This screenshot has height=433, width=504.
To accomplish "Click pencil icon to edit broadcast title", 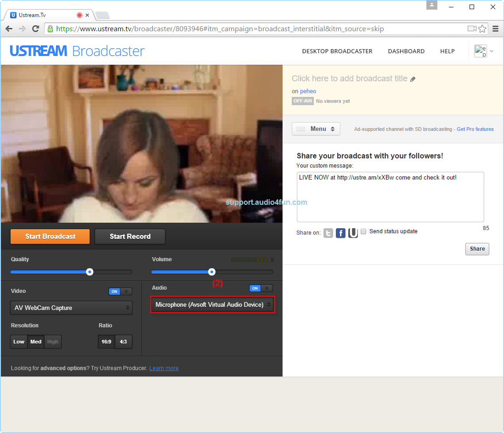I will 413,79.
